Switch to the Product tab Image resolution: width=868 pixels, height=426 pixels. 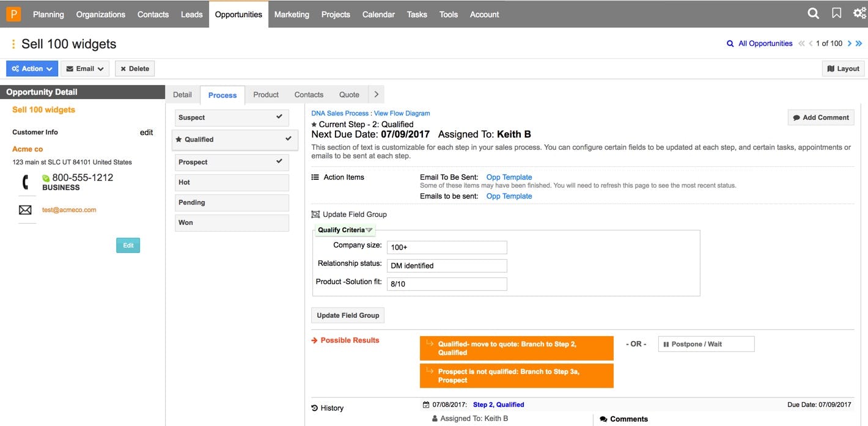tap(266, 95)
